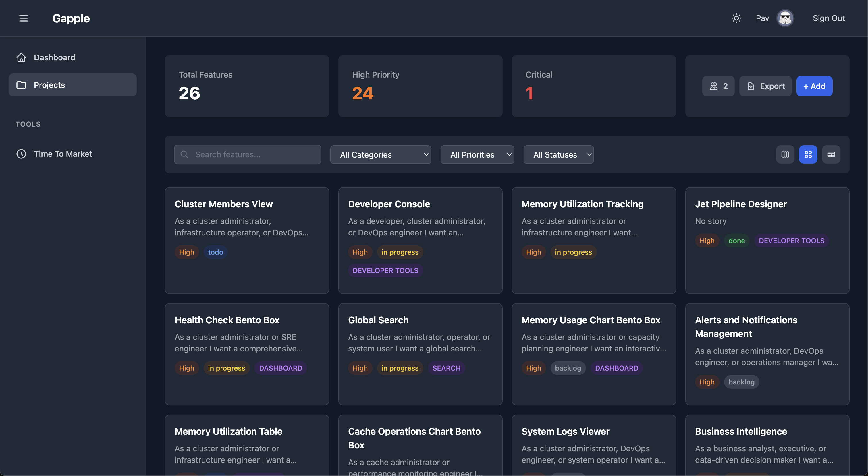This screenshot has height=476, width=868.
Task: Expand the All Priorities filter
Action: click(477, 155)
